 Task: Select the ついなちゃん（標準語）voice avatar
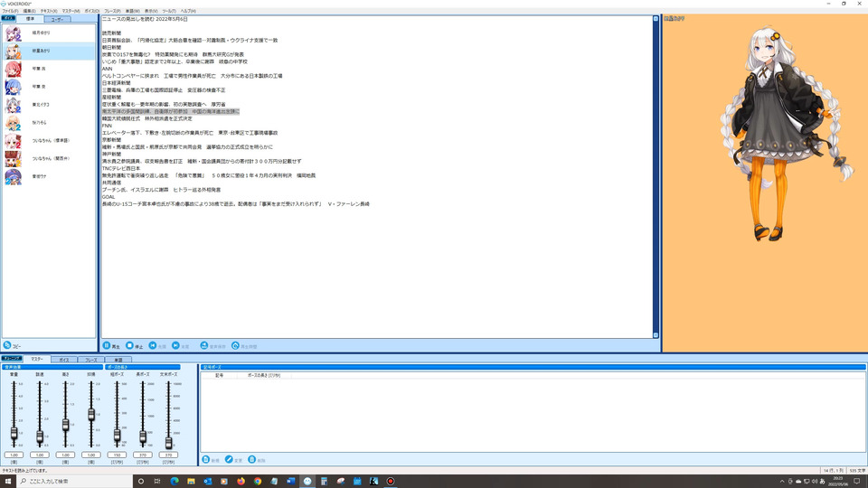click(x=13, y=141)
